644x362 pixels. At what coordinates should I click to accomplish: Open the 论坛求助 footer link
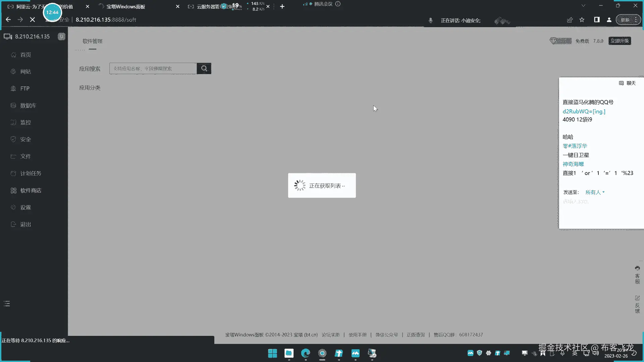[x=330, y=335]
